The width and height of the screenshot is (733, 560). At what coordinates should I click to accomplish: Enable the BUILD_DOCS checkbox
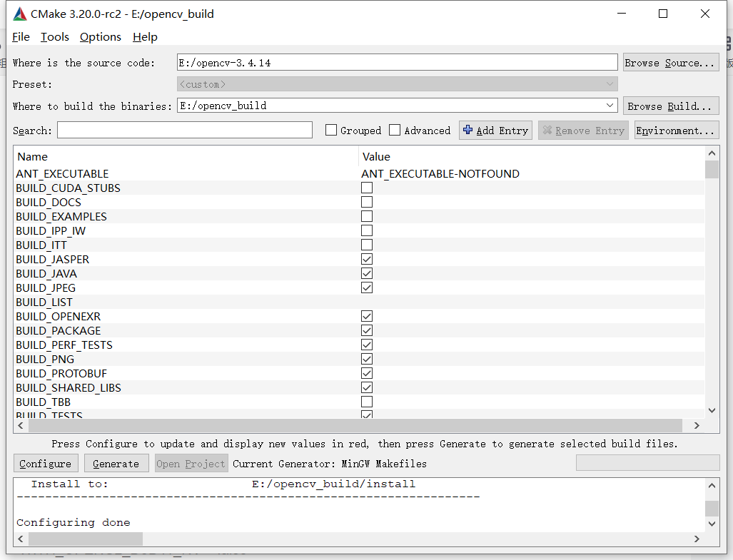pyautogui.click(x=367, y=202)
